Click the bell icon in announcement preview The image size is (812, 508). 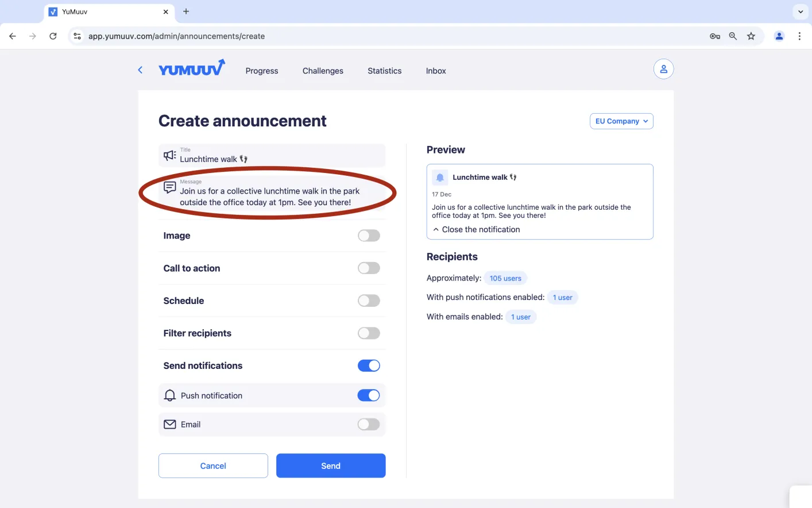[440, 178]
